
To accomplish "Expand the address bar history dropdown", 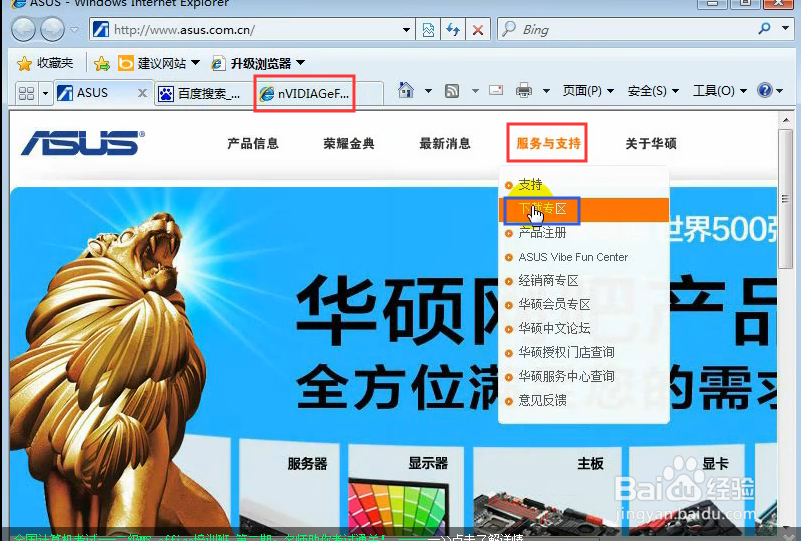I will point(406,30).
